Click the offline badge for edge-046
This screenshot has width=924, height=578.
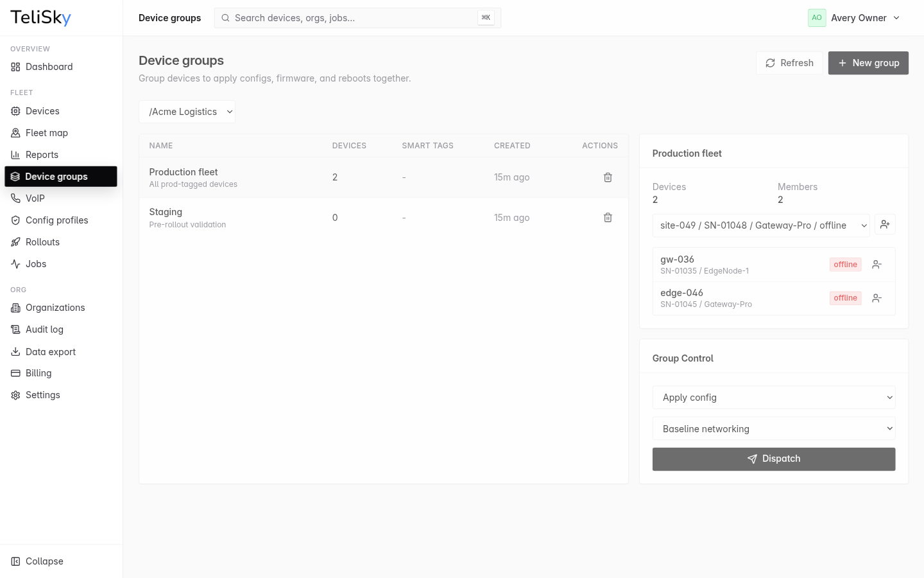(x=845, y=298)
